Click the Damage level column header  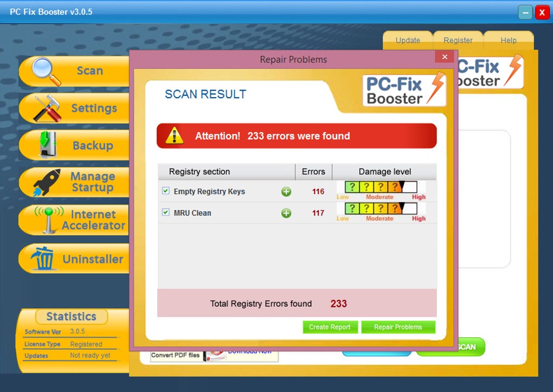(384, 172)
